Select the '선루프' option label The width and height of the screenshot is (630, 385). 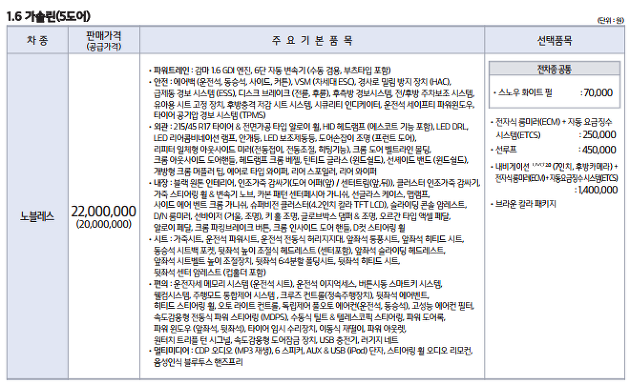pos(506,150)
